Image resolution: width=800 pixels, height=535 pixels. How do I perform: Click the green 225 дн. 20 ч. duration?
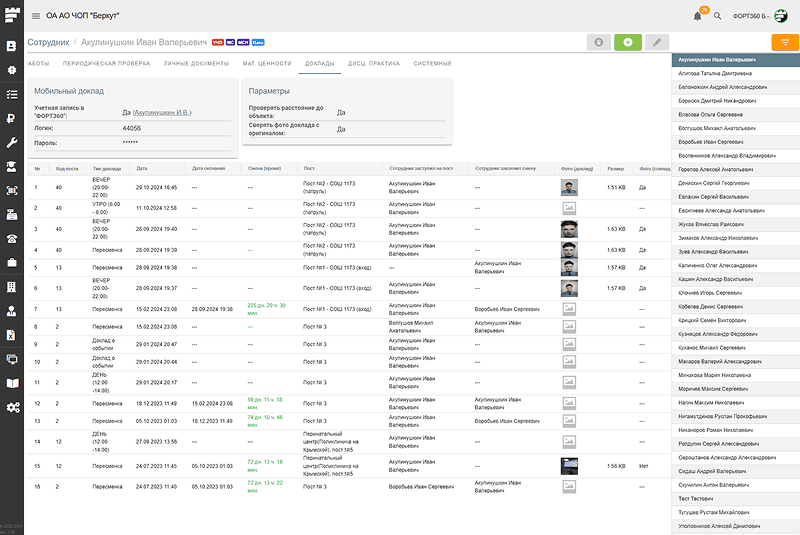pyautogui.click(x=266, y=309)
